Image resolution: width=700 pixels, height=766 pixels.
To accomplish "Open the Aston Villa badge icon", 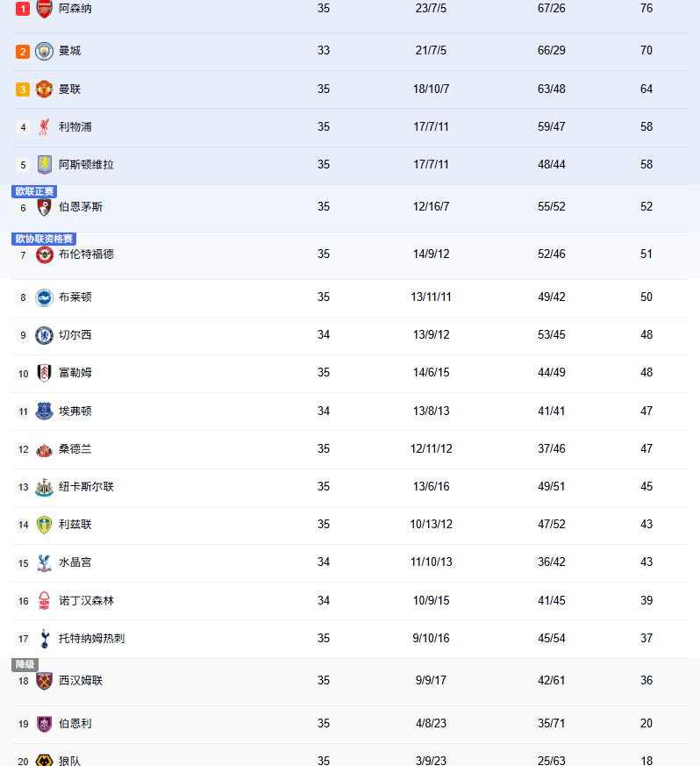I will click(x=44, y=165).
